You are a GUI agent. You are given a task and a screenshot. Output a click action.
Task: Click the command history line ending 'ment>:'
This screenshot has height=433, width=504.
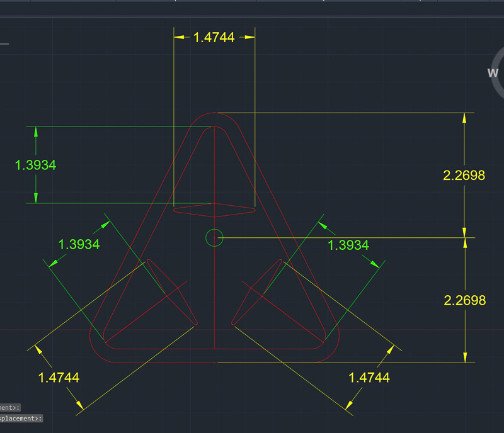[11, 408]
